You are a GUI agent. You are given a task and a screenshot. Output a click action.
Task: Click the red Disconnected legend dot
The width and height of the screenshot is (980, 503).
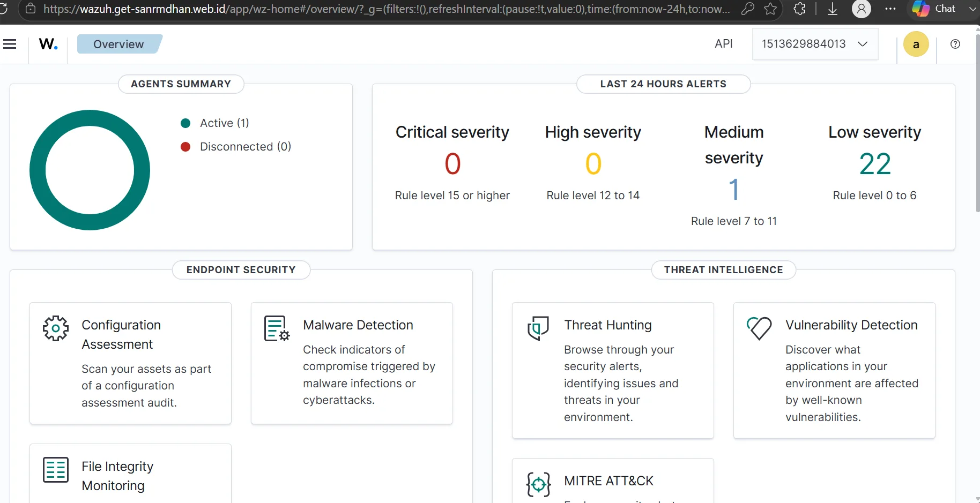click(185, 147)
